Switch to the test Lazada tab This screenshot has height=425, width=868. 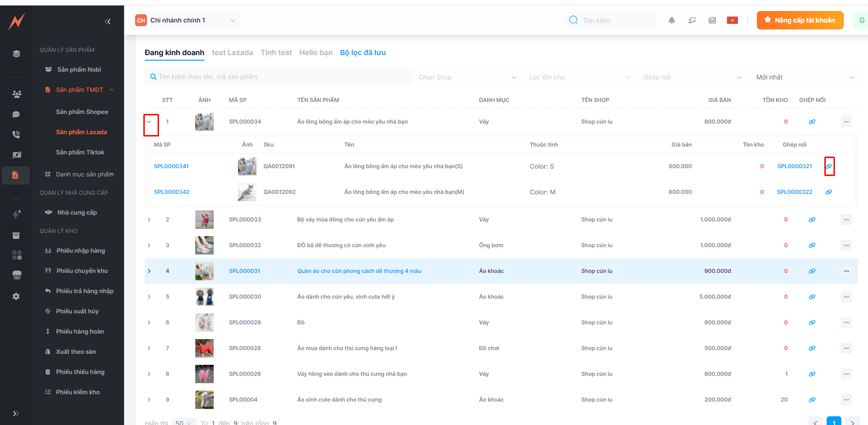click(232, 53)
